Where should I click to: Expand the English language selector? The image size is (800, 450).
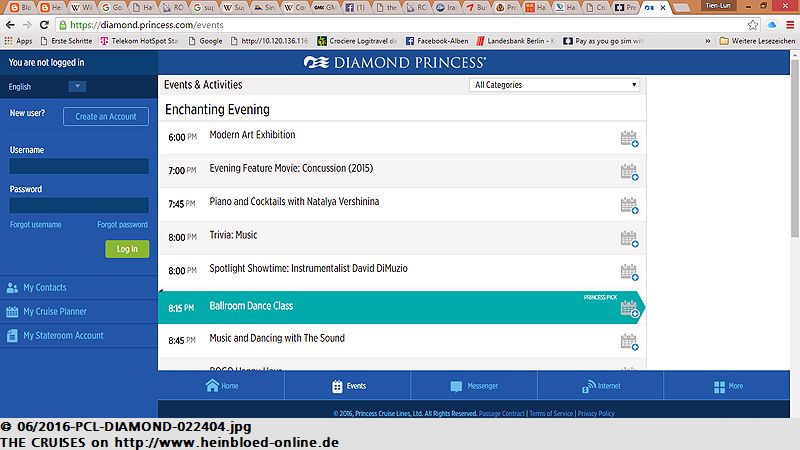(77, 86)
